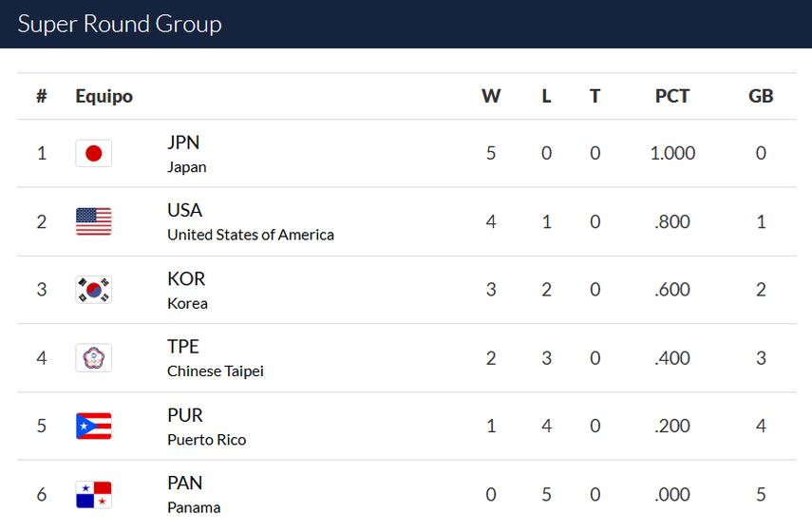Click the PCT column header
This screenshot has width=812, height=532.
coord(672,96)
